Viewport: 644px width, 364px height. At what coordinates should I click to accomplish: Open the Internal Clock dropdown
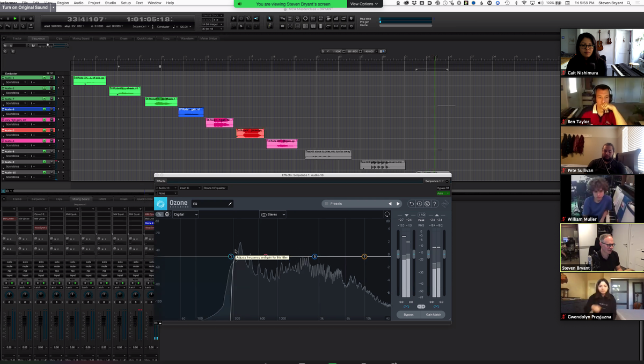(213, 15)
